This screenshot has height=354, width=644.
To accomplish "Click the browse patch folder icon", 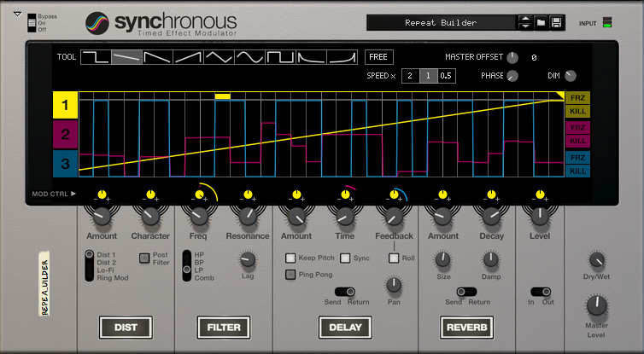I will tap(541, 22).
